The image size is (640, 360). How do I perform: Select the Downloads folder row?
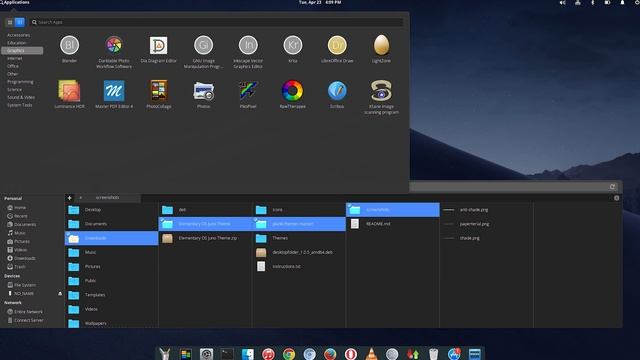(x=111, y=238)
